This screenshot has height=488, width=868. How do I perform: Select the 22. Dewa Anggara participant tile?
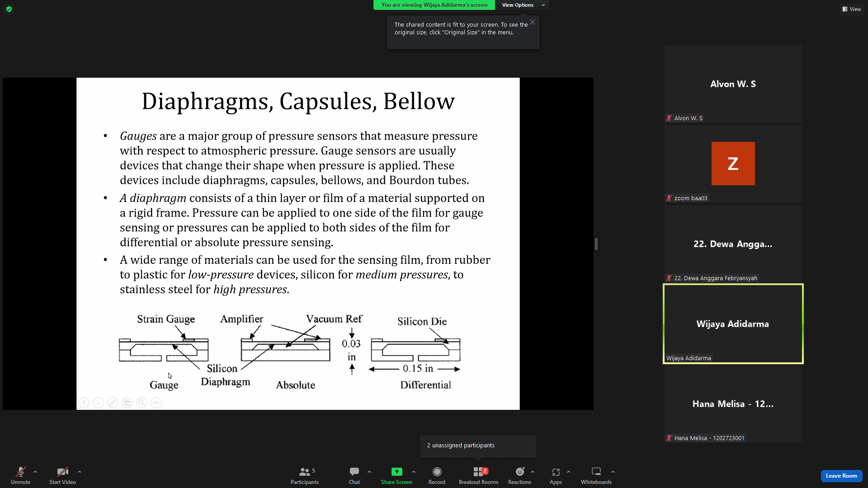[733, 244]
